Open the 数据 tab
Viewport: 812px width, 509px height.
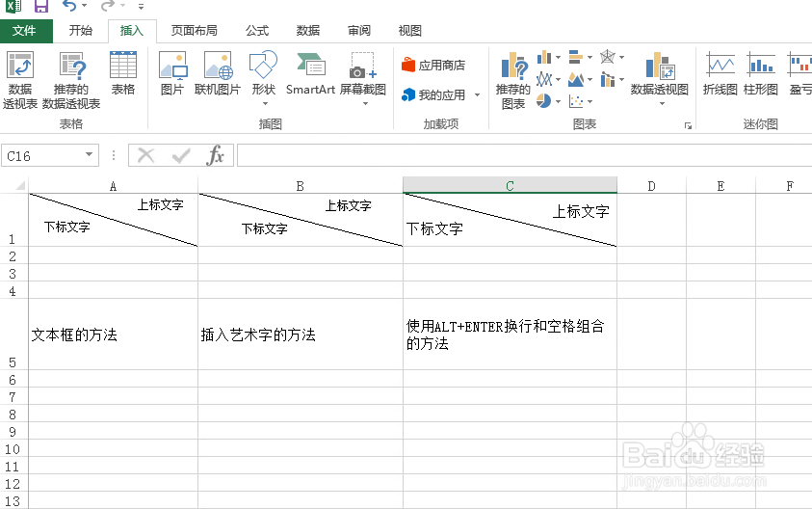[308, 31]
